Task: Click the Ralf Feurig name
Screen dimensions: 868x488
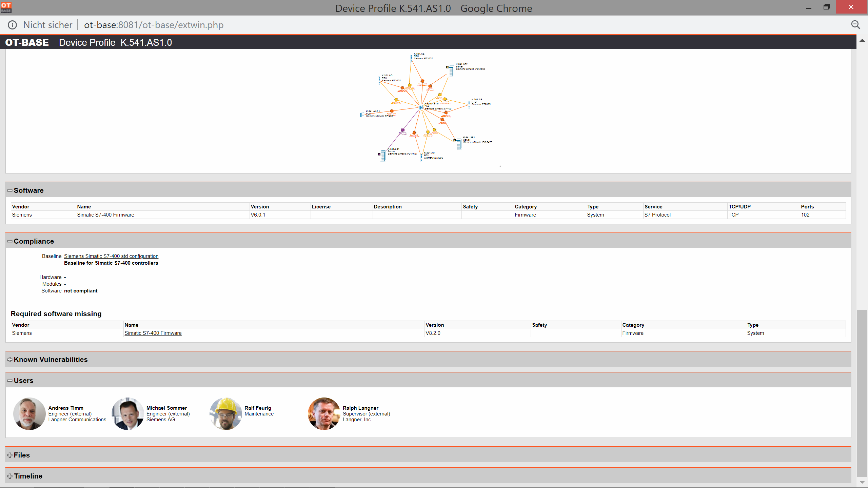Action: click(258, 408)
